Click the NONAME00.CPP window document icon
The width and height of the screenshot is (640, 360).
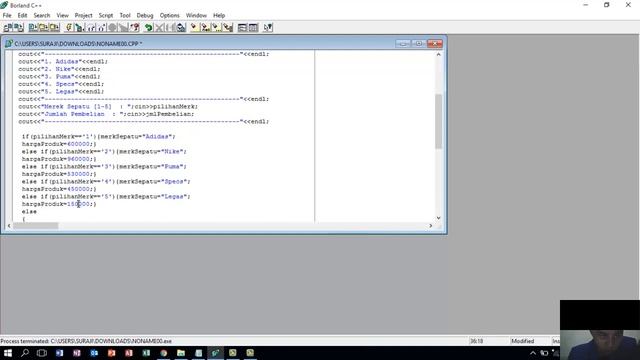coord(9,43)
